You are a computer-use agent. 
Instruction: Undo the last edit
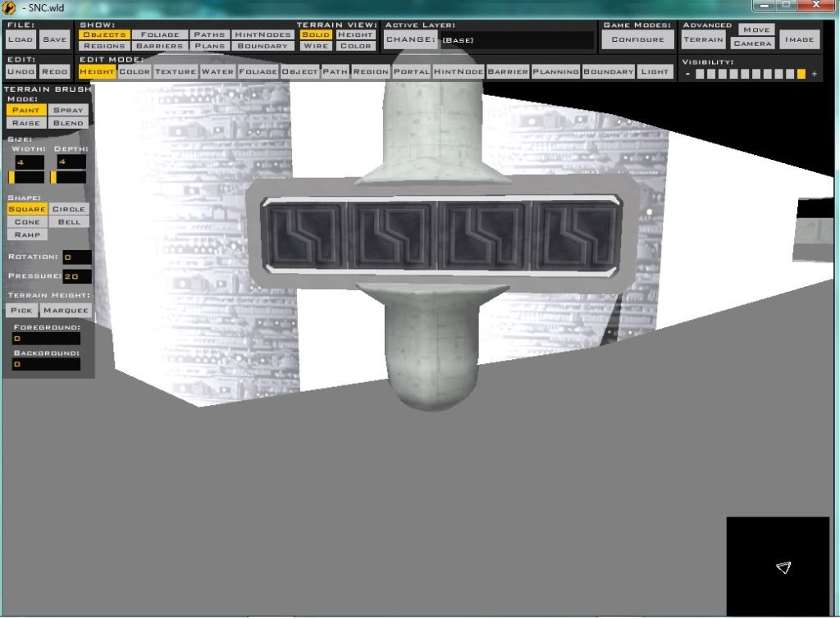pyautogui.click(x=21, y=71)
